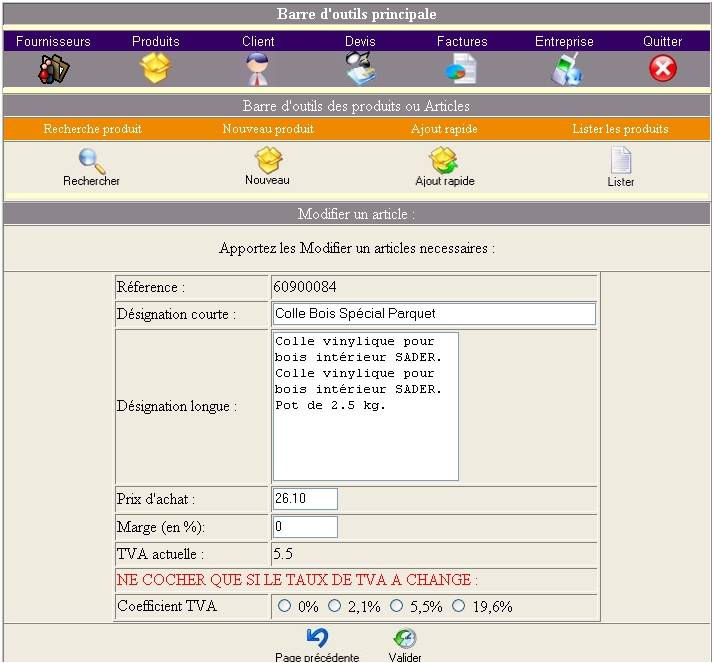Viewport: 714px width, 663px height.
Task: Click the Prix d'achat input field
Action: click(305, 499)
